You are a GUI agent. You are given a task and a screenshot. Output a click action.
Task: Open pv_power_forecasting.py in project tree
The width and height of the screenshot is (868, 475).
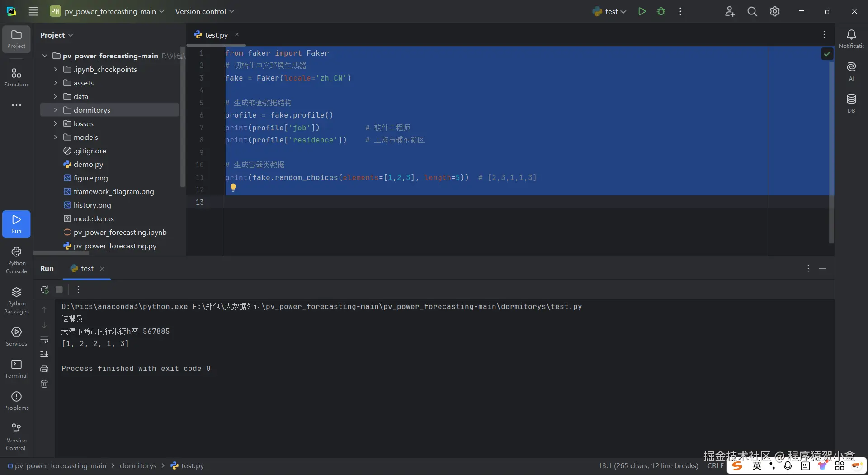coord(115,246)
